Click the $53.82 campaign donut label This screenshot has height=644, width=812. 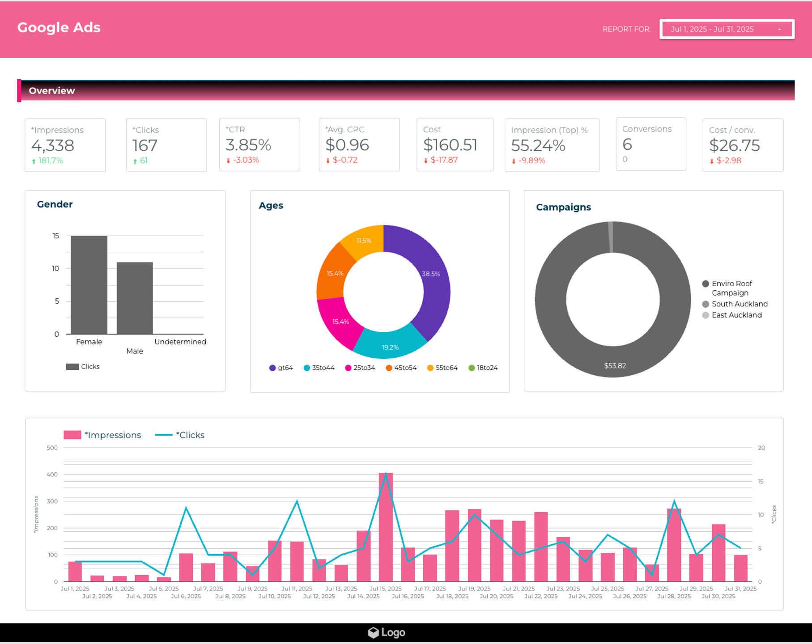coord(615,366)
